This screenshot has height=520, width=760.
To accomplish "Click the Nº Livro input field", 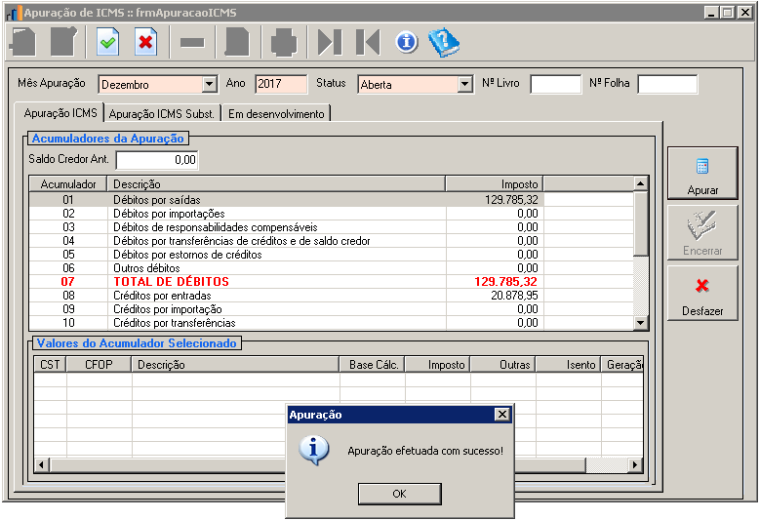I will point(555,84).
